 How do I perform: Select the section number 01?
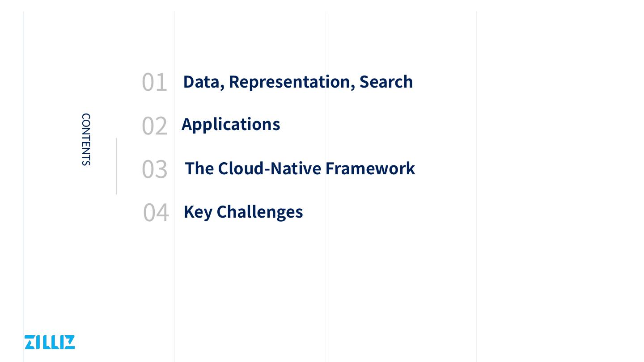(154, 82)
